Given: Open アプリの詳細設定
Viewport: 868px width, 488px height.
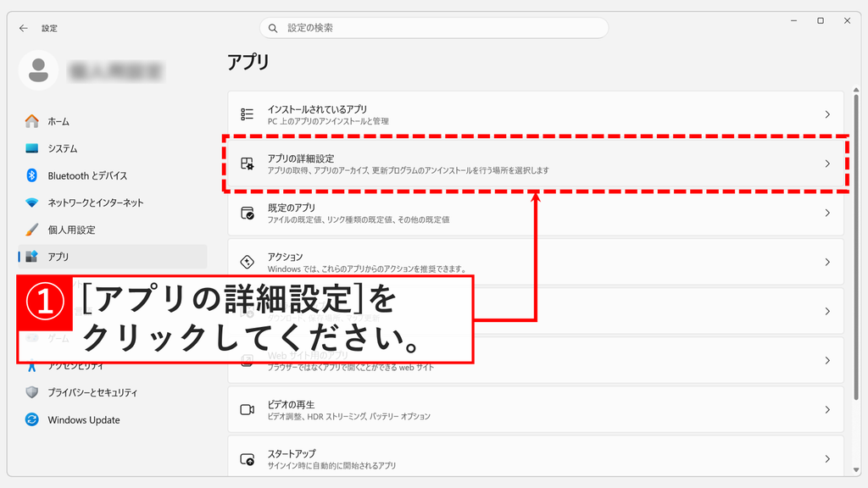Looking at the screenshot, I should point(536,164).
